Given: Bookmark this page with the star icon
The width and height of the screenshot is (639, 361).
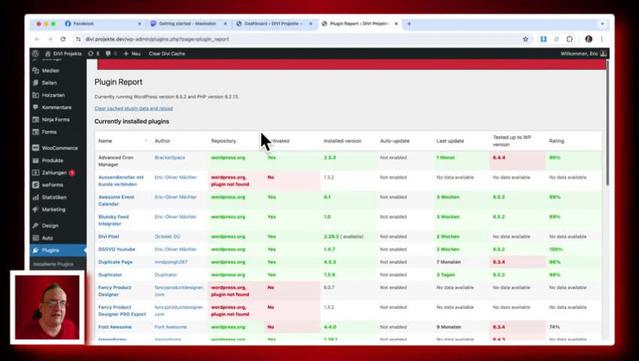Looking at the screenshot, I should pos(525,39).
